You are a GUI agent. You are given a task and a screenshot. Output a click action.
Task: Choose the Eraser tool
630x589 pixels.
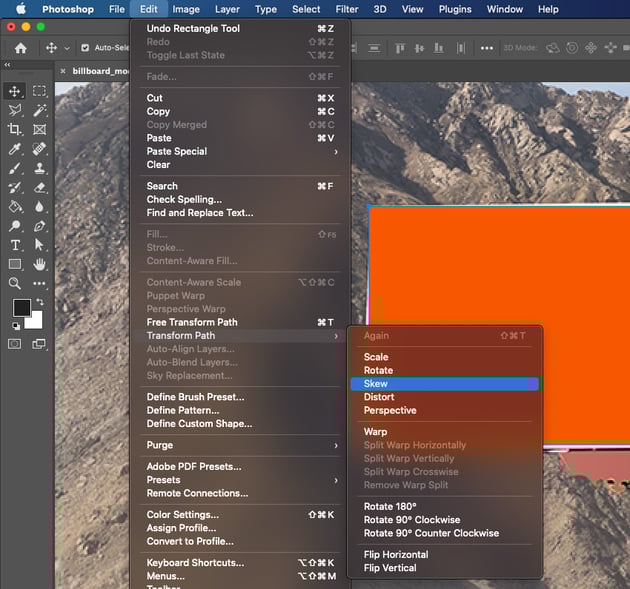click(40, 187)
